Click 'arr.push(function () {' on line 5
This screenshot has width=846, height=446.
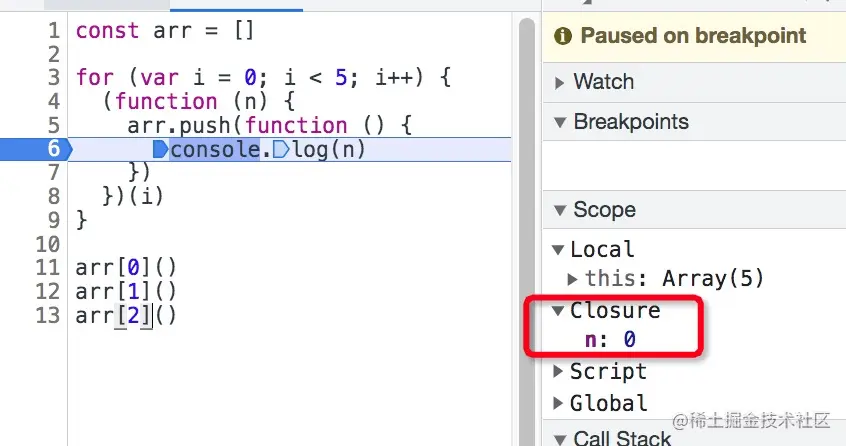(x=270, y=125)
